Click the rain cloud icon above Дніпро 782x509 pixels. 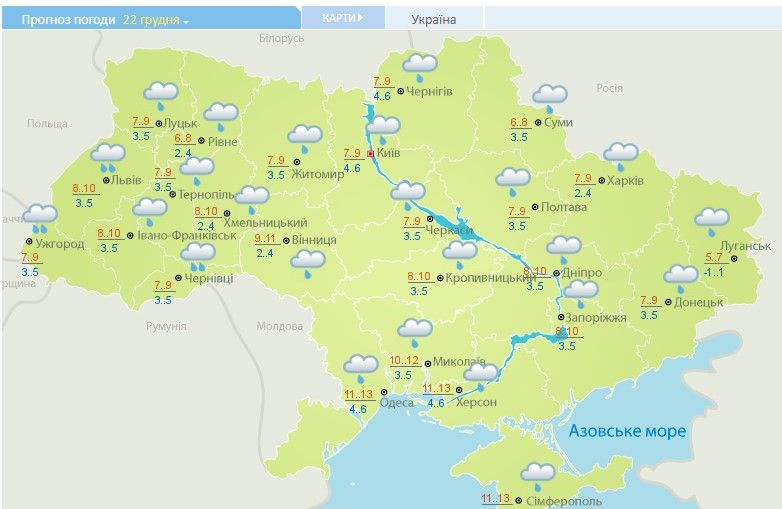click(x=564, y=250)
